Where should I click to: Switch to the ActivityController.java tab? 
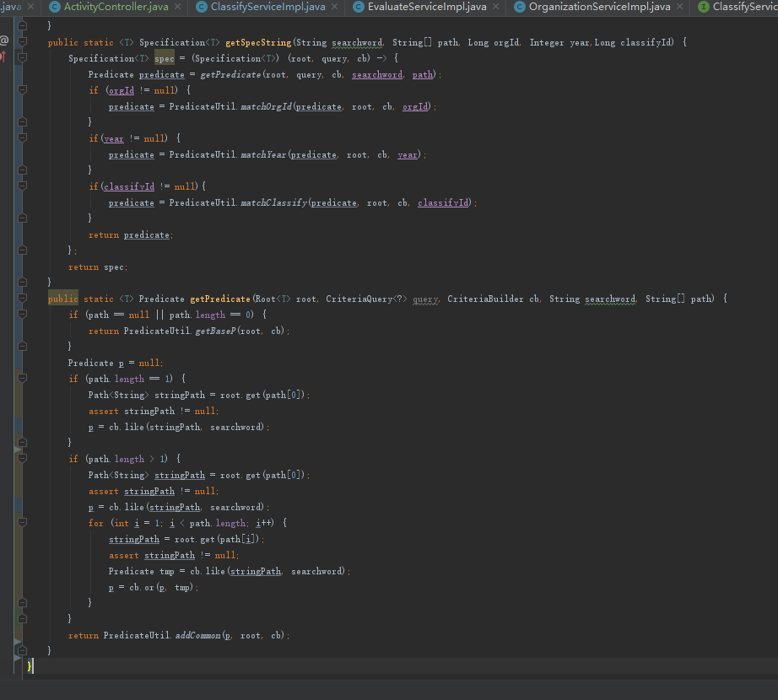point(116,7)
